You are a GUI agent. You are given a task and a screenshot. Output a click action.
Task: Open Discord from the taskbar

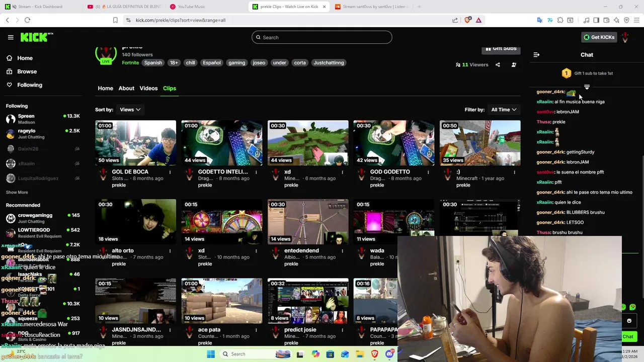[389, 354]
